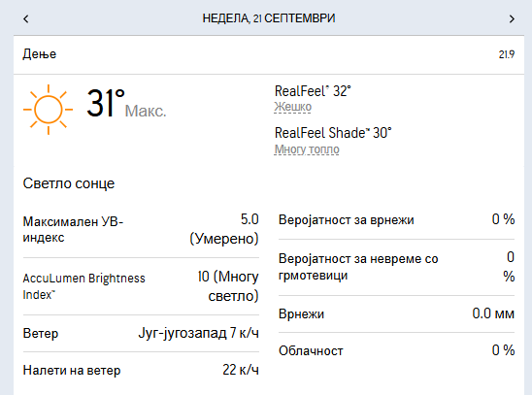532x395 pixels.
Task: Select the Налети на ветер row
Action: point(141,370)
